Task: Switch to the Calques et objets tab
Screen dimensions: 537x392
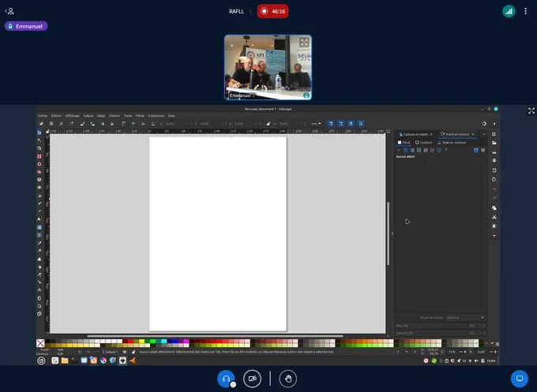Action: tap(415, 134)
